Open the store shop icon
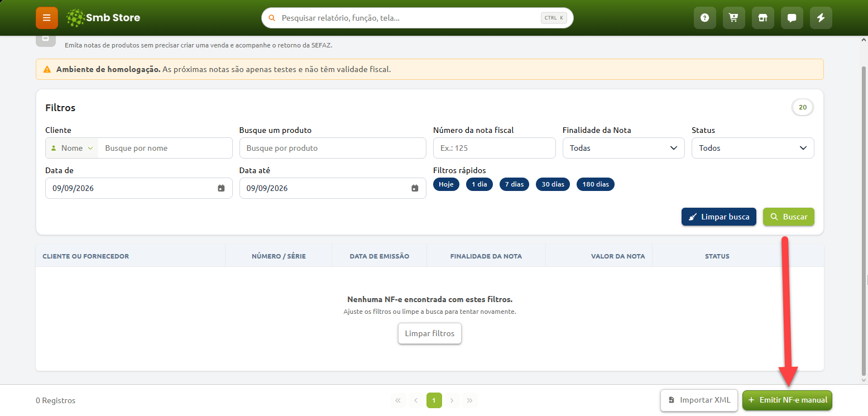Image resolution: width=868 pixels, height=416 pixels. [763, 18]
